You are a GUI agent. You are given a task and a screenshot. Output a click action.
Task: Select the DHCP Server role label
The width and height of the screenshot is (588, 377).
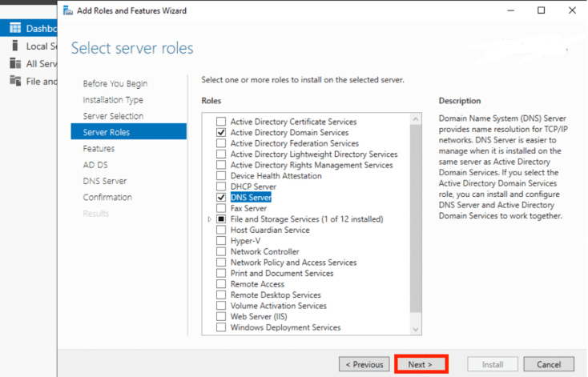click(x=253, y=186)
